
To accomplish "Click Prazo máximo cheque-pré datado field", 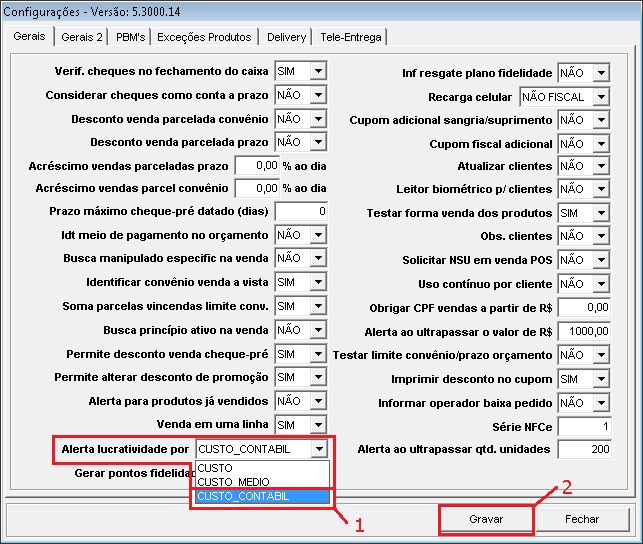I will pyautogui.click(x=301, y=212).
